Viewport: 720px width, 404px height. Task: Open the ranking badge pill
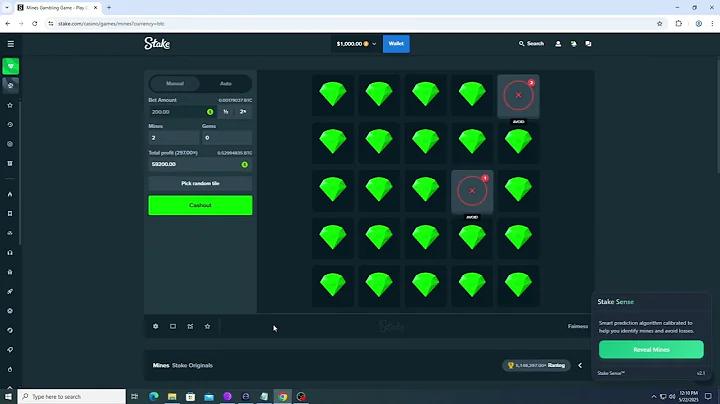tap(536, 365)
